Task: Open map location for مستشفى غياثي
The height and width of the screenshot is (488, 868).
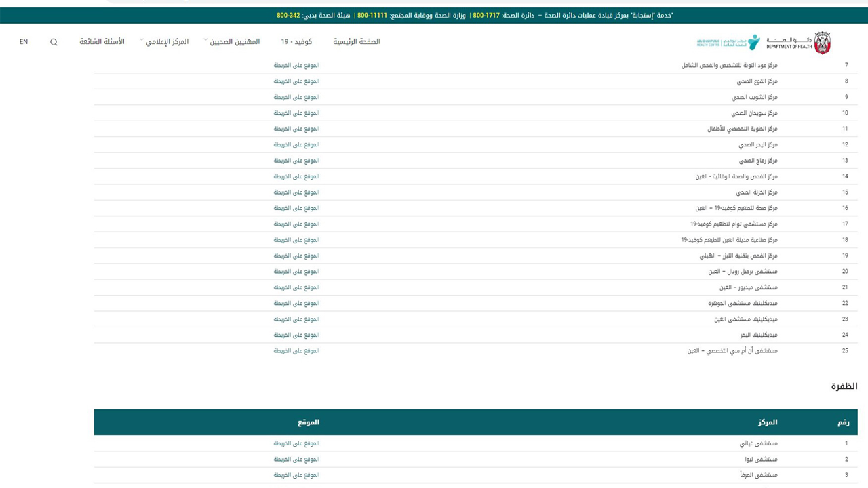Action: (296, 443)
